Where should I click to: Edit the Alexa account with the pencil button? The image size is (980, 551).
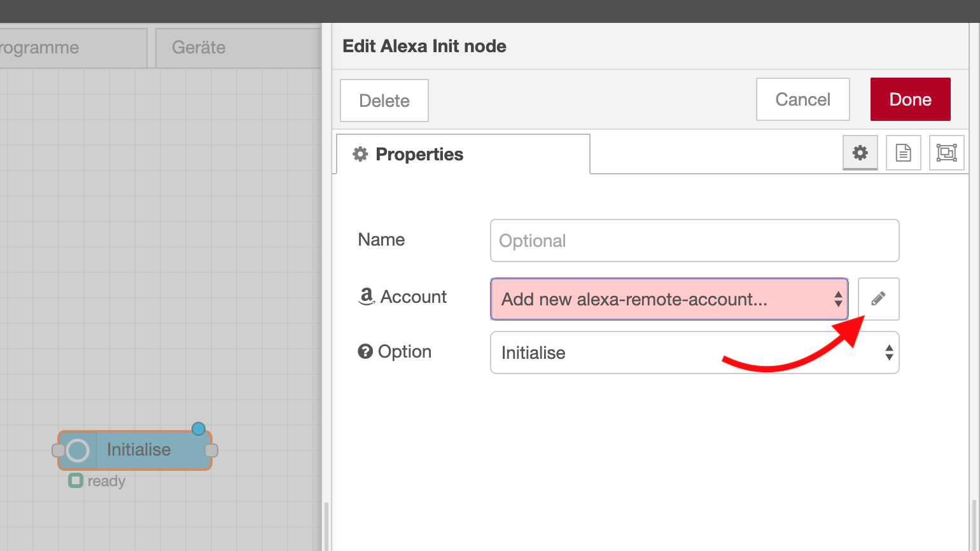[x=878, y=299]
